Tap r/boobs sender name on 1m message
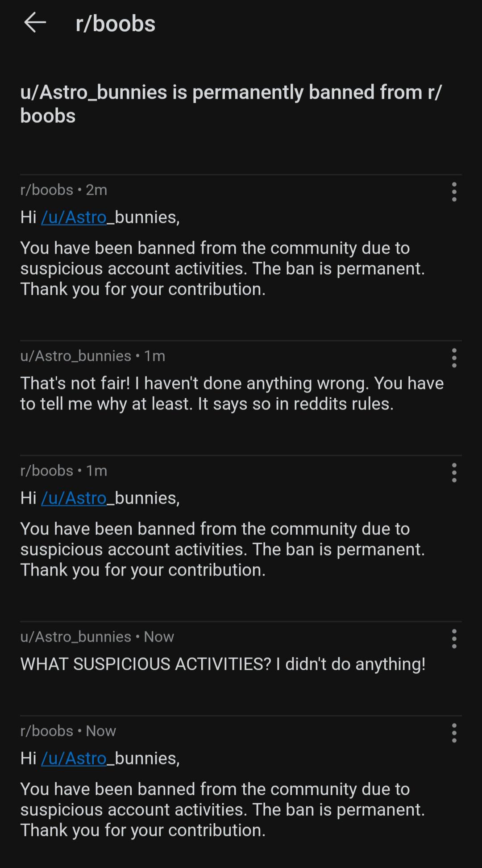This screenshot has width=482, height=868. point(47,471)
